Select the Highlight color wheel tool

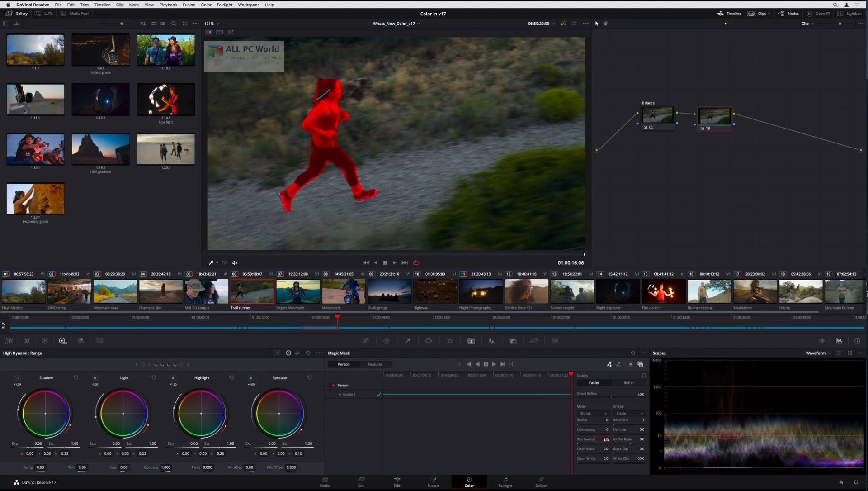201,414
